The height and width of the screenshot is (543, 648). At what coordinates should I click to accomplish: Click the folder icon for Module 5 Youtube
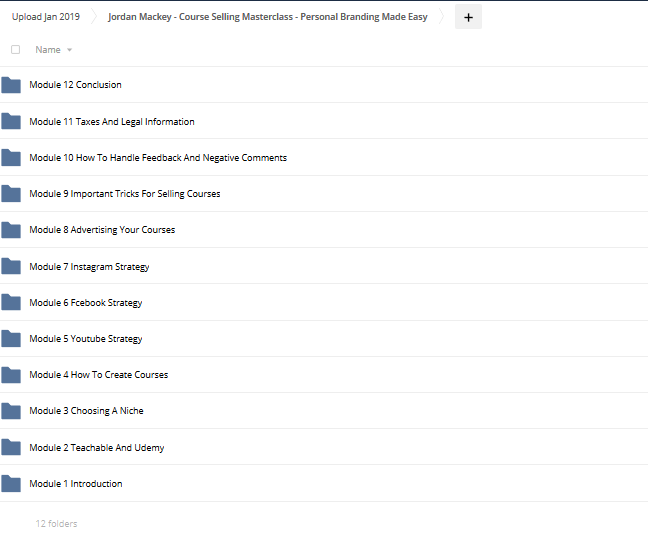pos(11,339)
